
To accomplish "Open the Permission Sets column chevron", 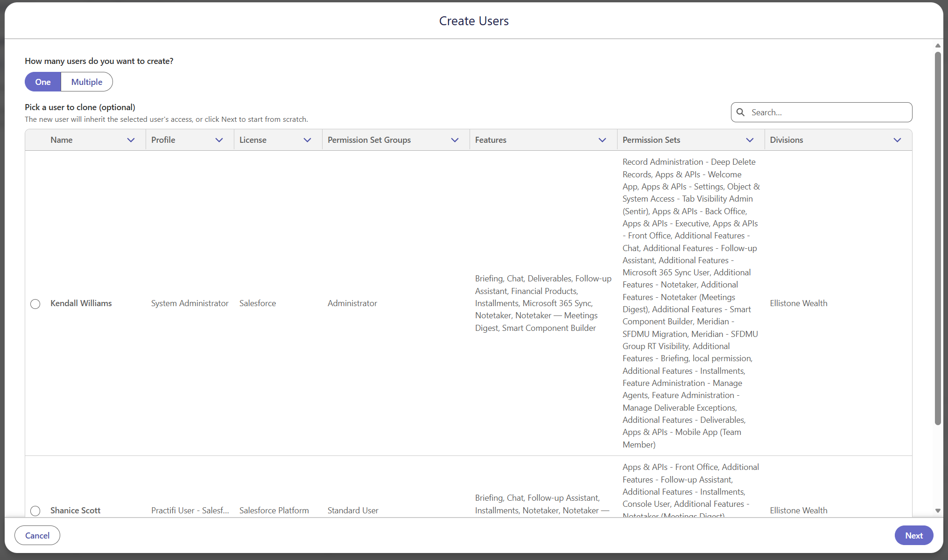I will pyautogui.click(x=750, y=140).
